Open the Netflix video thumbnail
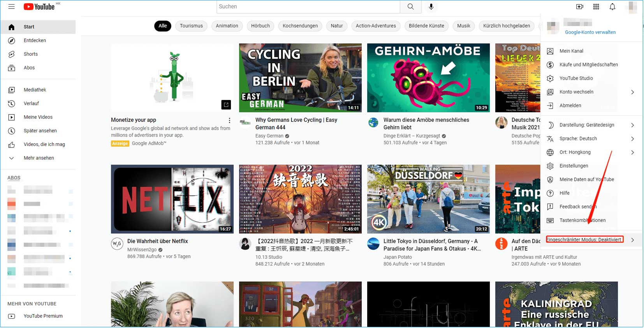 172,199
